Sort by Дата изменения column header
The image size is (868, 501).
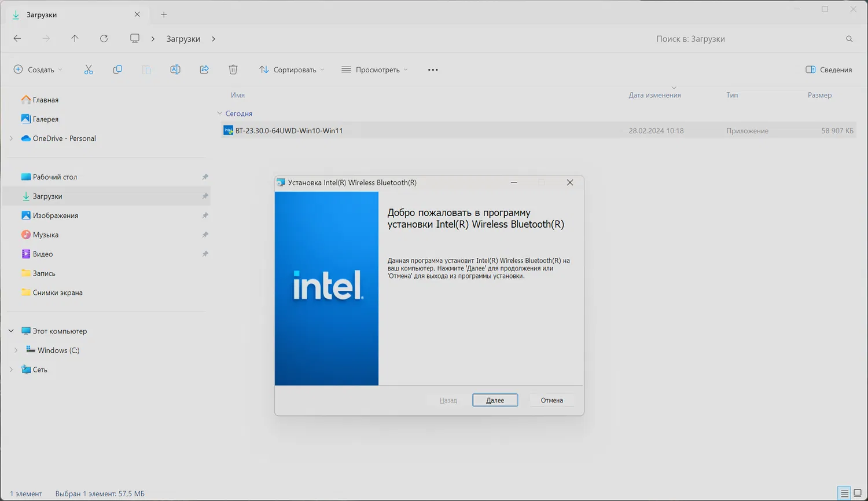654,95
